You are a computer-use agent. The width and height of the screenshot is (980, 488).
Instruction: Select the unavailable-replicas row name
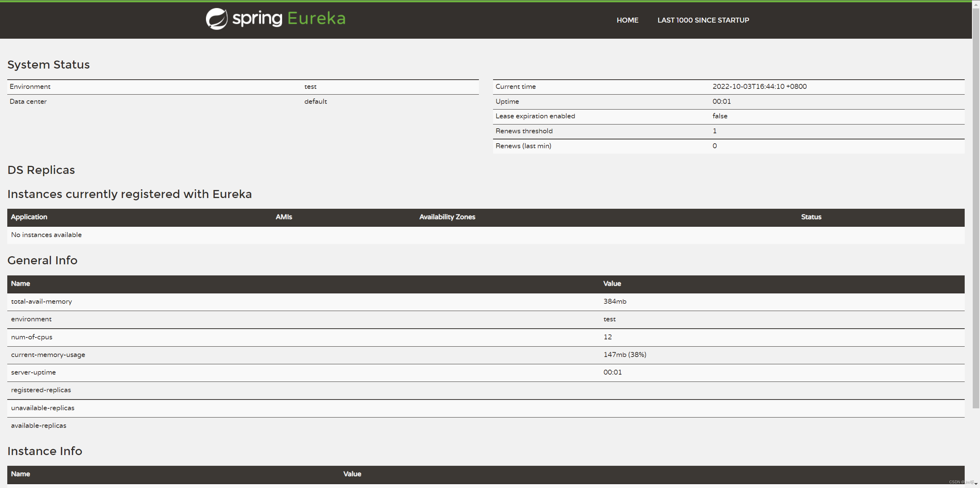(x=43, y=408)
